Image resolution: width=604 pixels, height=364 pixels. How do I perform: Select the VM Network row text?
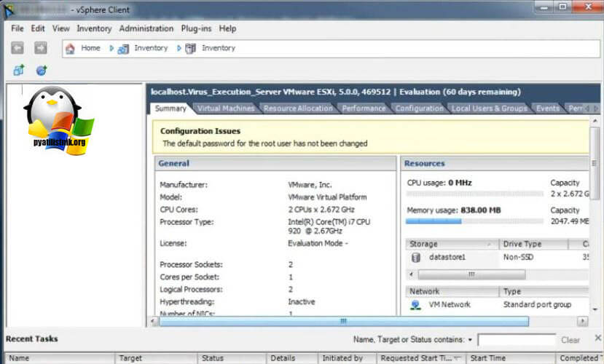(450, 305)
